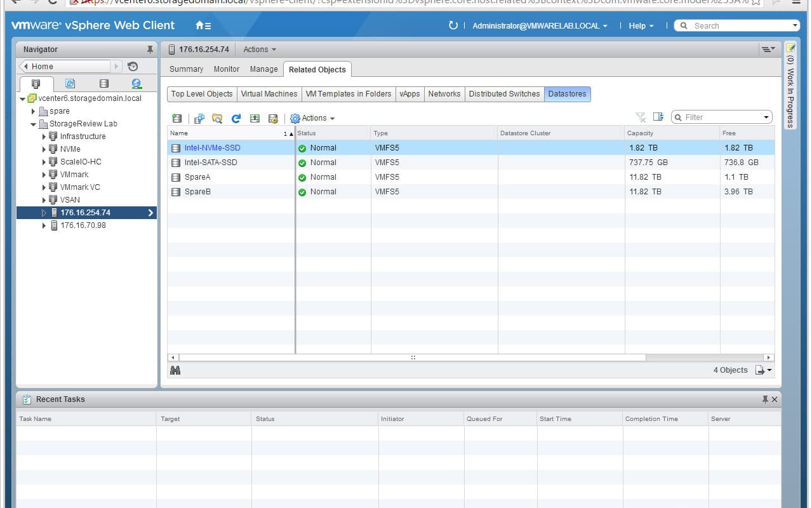Clear the applied filter icon
This screenshot has height=508, width=812.
pos(641,117)
